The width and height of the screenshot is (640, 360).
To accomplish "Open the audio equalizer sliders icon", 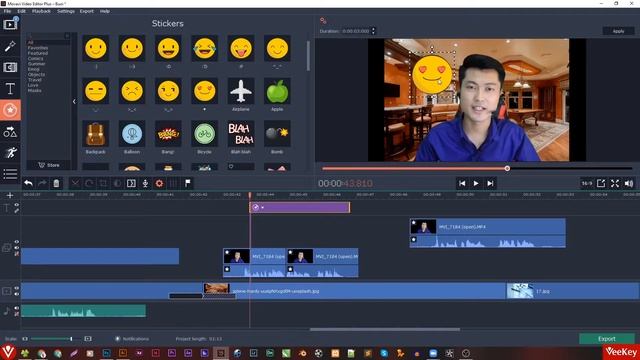I will 173,183.
